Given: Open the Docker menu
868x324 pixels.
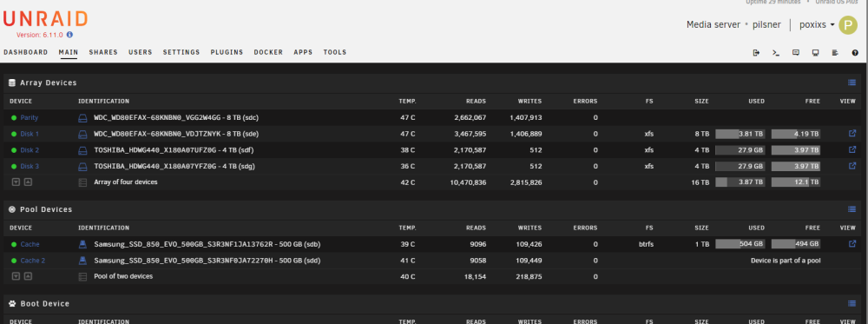Looking at the screenshot, I should coord(268,53).
